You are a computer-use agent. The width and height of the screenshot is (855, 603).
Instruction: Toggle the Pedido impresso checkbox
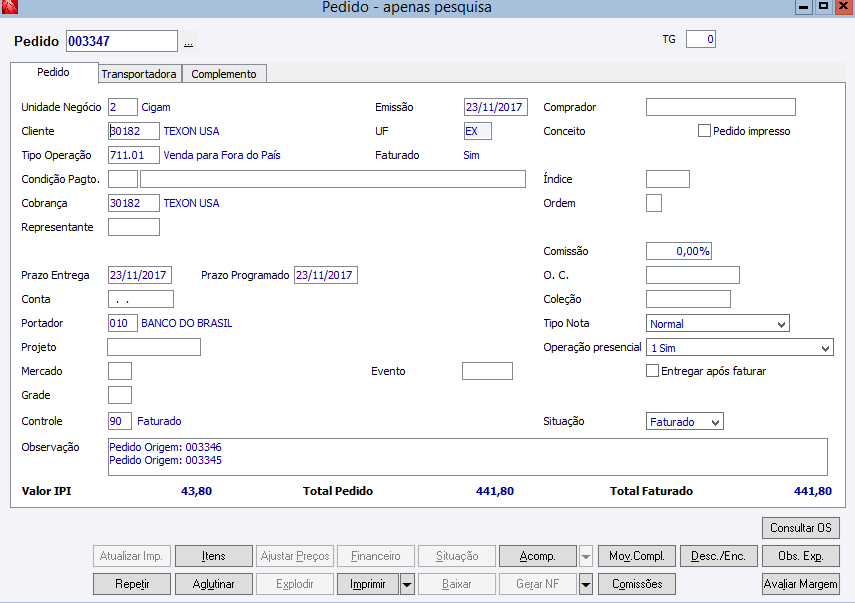click(x=704, y=131)
